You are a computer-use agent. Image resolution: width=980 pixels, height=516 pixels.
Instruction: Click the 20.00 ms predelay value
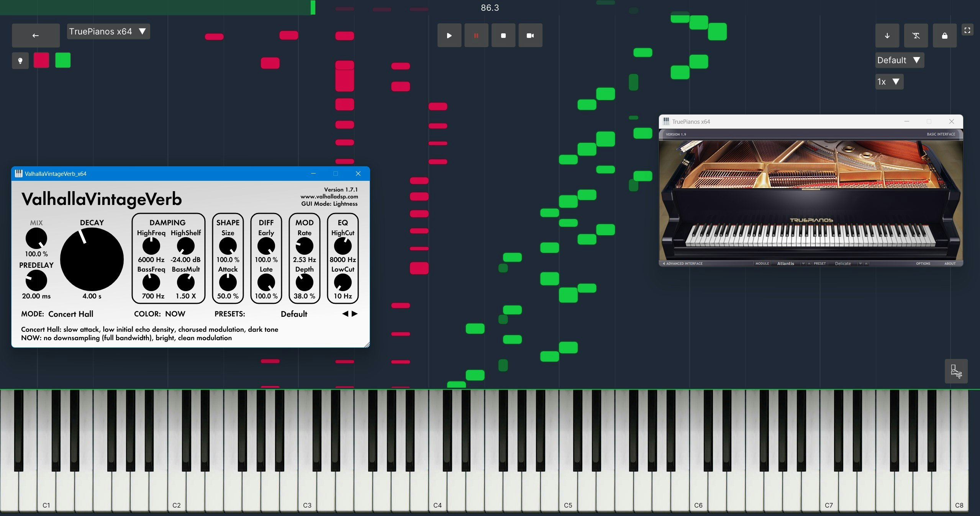[x=36, y=296]
